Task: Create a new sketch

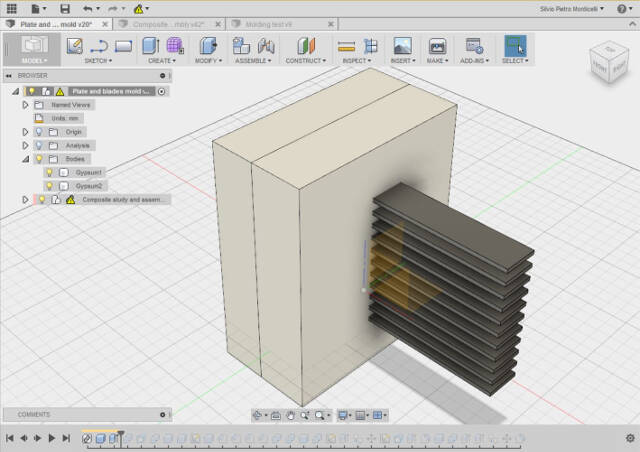Action: [74, 46]
